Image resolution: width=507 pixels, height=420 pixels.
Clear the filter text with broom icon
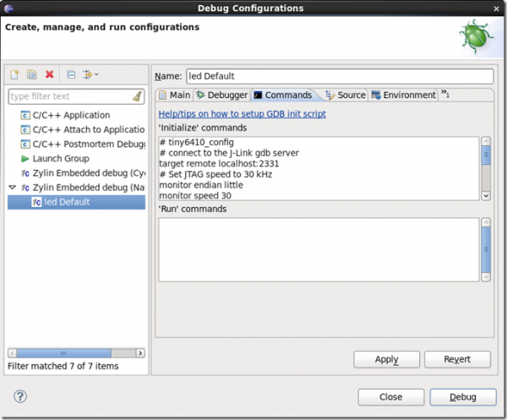pos(137,97)
